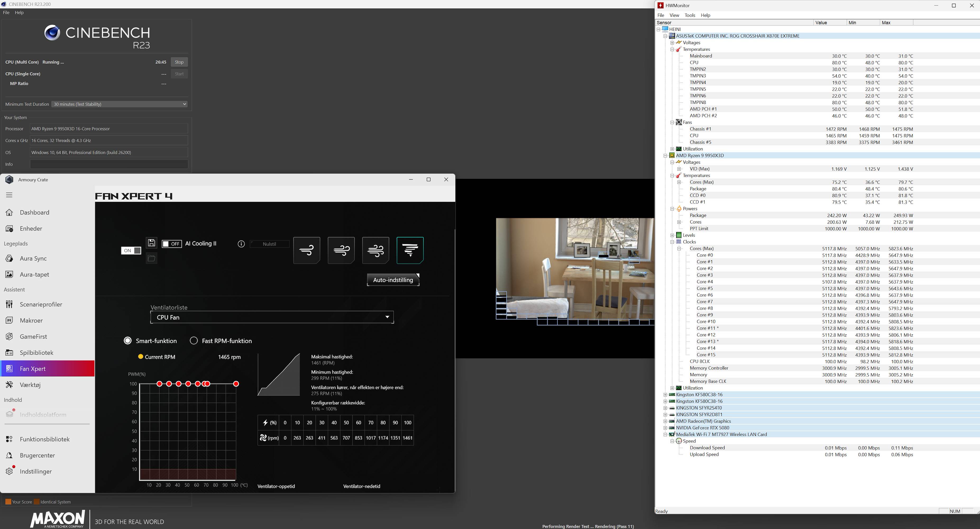This screenshot has height=529, width=980.
Task: Open Indstillinger settings in Armoury Crate
Action: [x=36, y=471]
